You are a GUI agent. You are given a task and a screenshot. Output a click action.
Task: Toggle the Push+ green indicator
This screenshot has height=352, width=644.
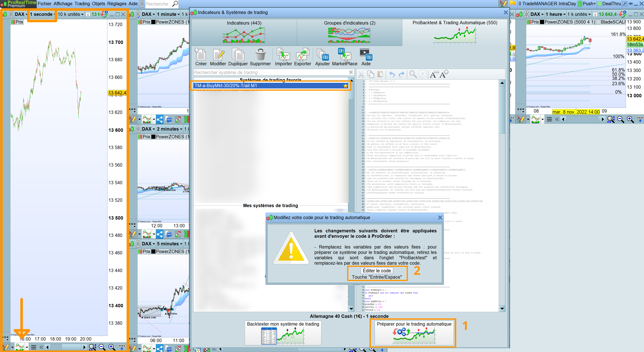point(580,4)
